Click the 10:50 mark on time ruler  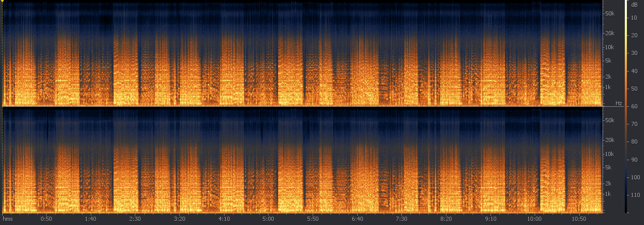point(579,219)
